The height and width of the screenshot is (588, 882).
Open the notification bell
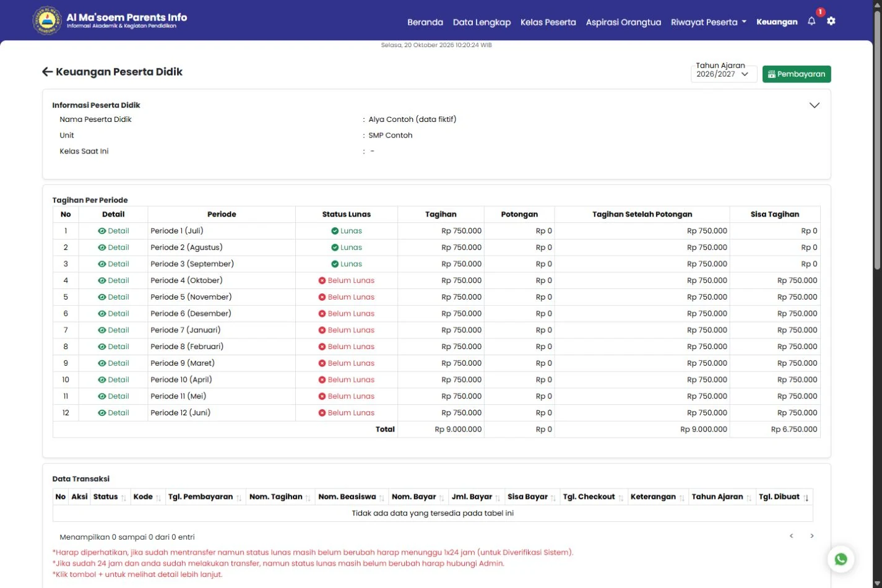[811, 22]
